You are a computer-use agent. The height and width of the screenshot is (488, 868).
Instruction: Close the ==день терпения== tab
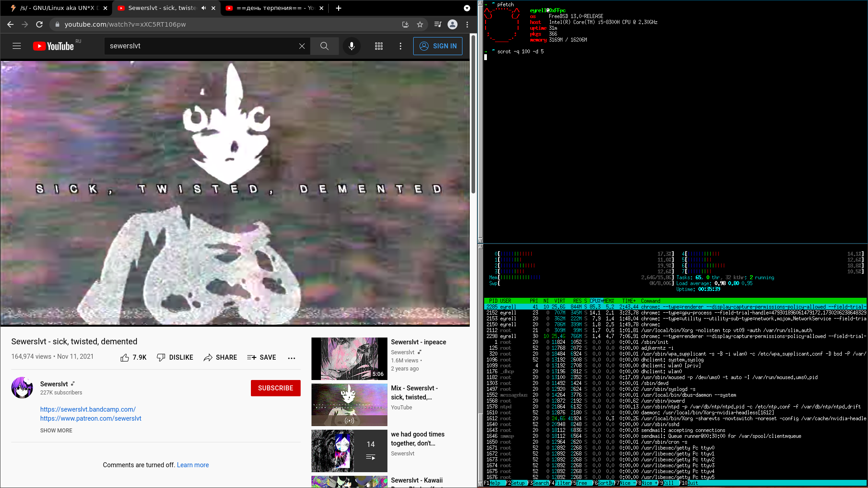pyautogui.click(x=321, y=8)
